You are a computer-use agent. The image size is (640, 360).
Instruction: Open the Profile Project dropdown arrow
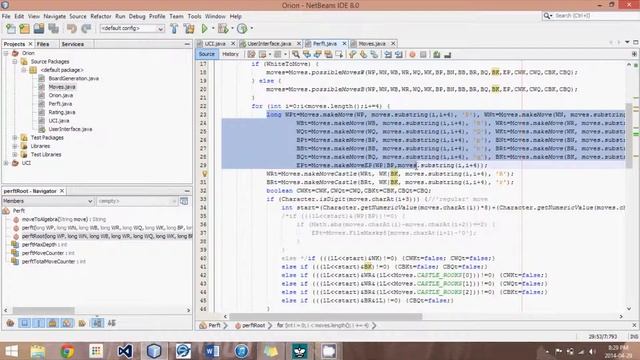(x=251, y=29)
